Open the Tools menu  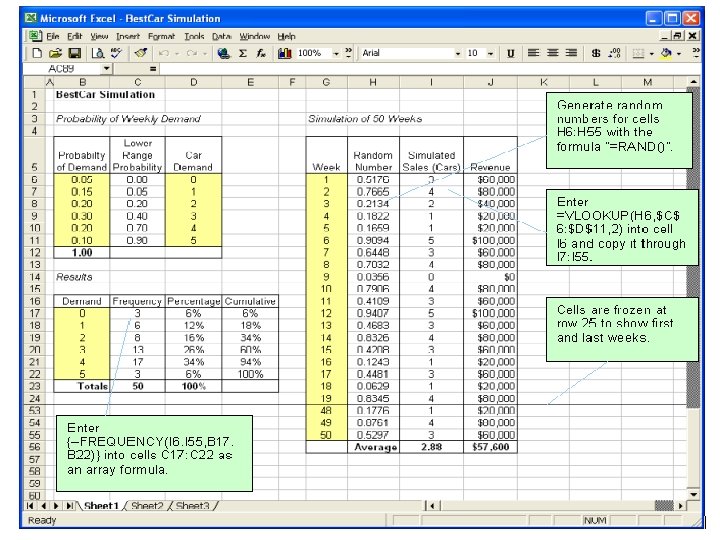tap(194, 36)
